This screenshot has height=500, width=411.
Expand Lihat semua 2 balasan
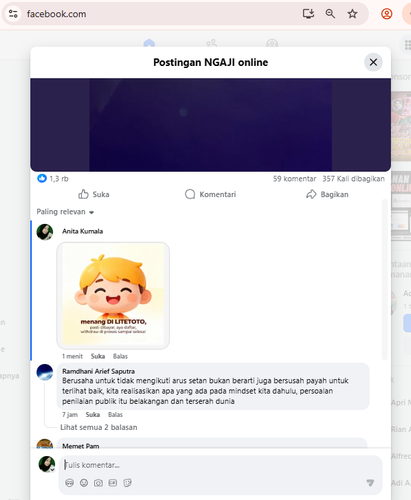point(98,427)
